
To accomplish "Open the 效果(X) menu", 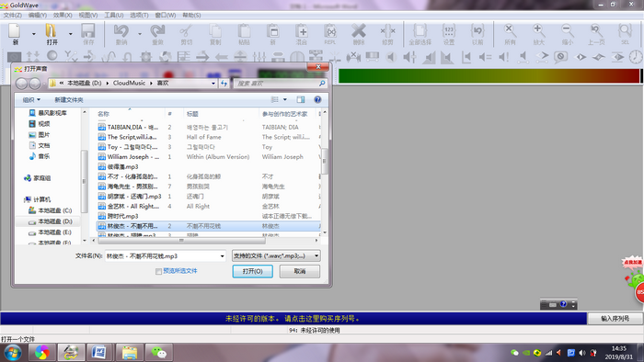I will pyautogui.click(x=63, y=16).
